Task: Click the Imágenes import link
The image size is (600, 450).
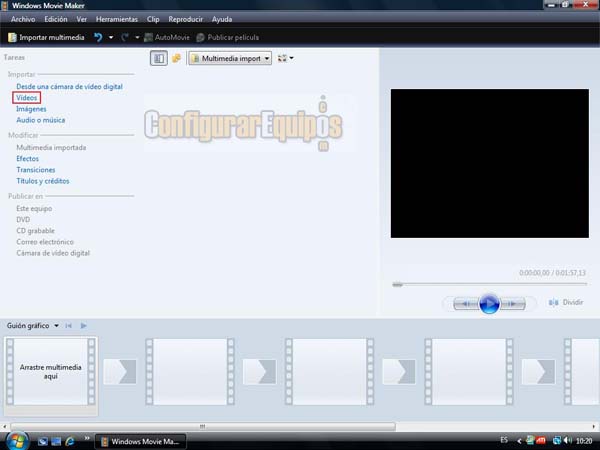Action: click(x=31, y=109)
